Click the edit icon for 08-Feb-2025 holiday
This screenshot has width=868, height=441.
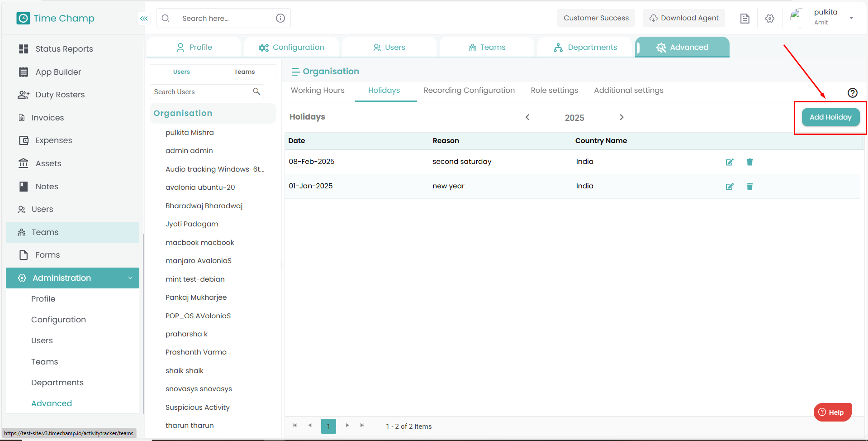click(729, 162)
